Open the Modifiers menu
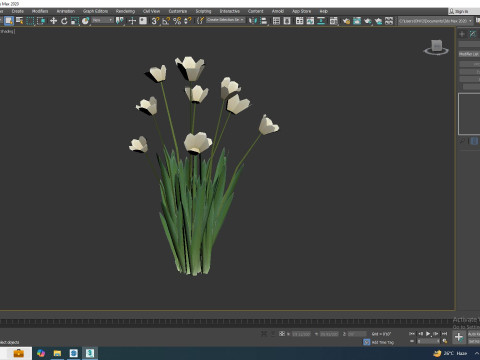 click(40, 11)
